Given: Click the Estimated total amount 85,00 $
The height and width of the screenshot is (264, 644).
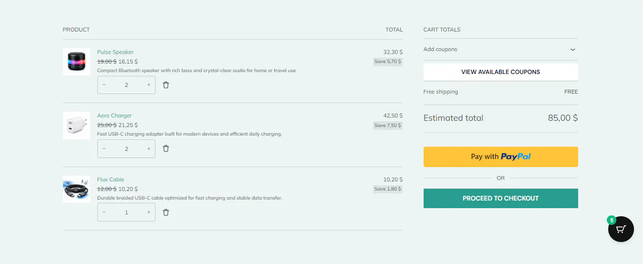Looking at the screenshot, I should (563, 118).
